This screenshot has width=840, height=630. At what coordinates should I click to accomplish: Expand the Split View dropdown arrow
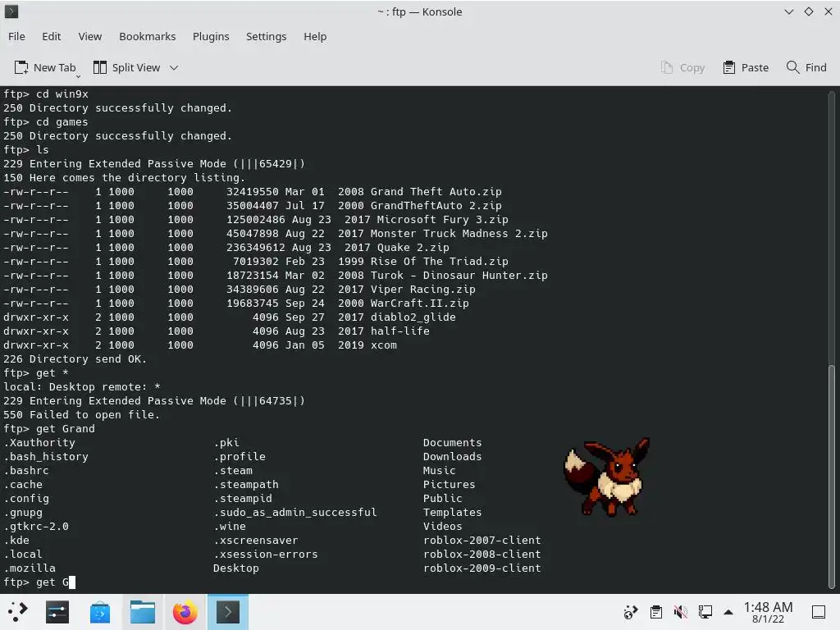pyautogui.click(x=174, y=67)
